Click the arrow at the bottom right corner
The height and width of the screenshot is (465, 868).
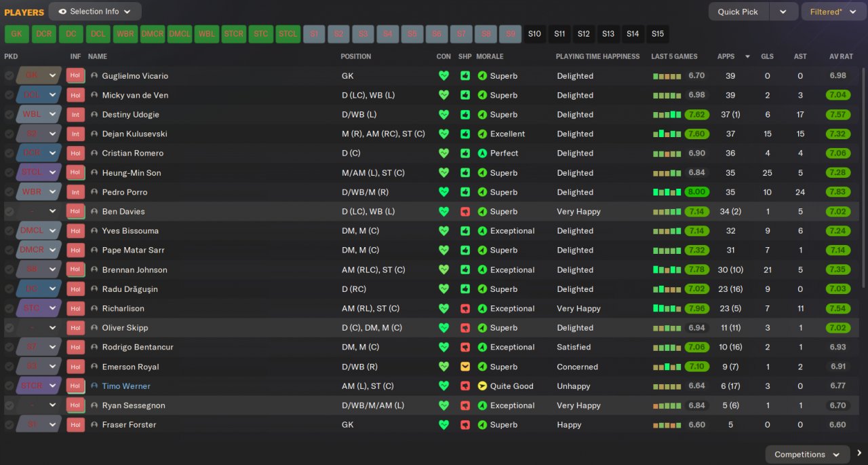(859, 453)
